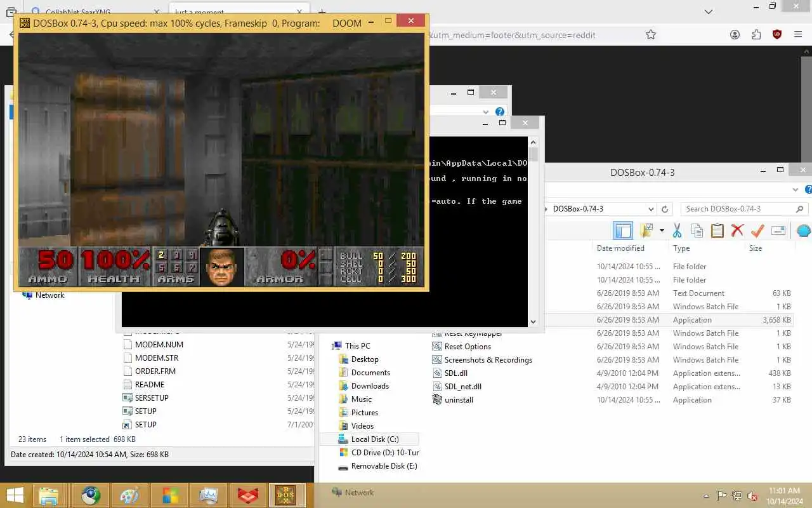
Task: Click the fox-logo taskbar icon
Action: pyautogui.click(x=247, y=495)
